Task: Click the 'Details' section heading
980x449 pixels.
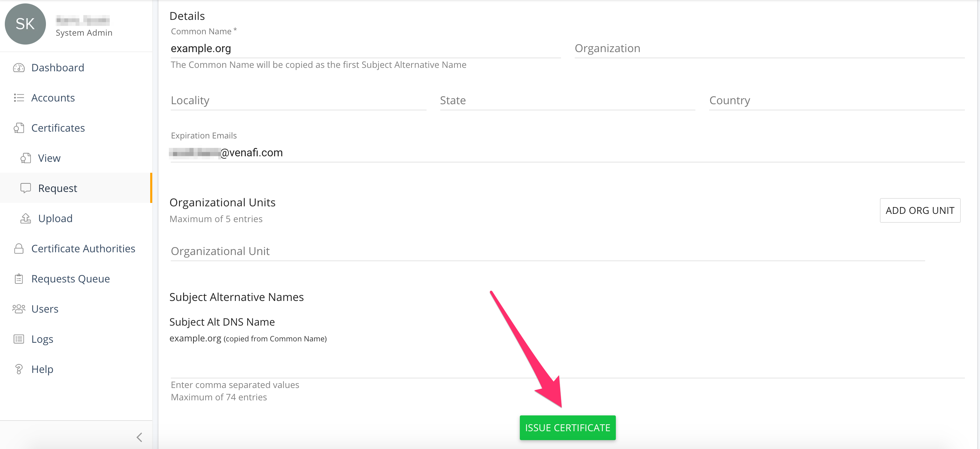Action: pos(187,16)
